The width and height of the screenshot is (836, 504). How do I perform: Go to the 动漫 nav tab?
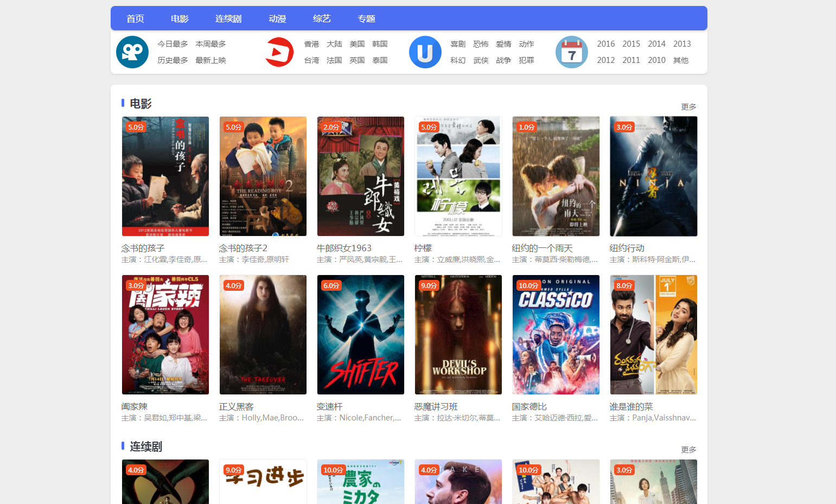[x=277, y=18]
